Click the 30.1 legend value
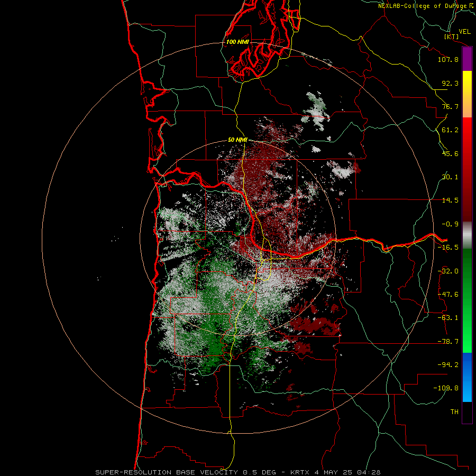This screenshot has height=476, width=476. (x=450, y=177)
